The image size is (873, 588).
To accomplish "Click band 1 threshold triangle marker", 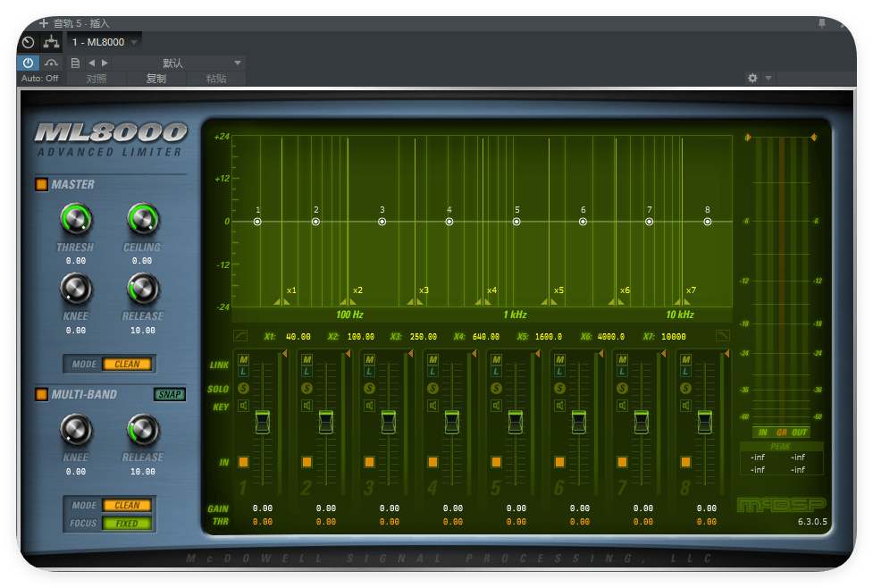I will [284, 354].
